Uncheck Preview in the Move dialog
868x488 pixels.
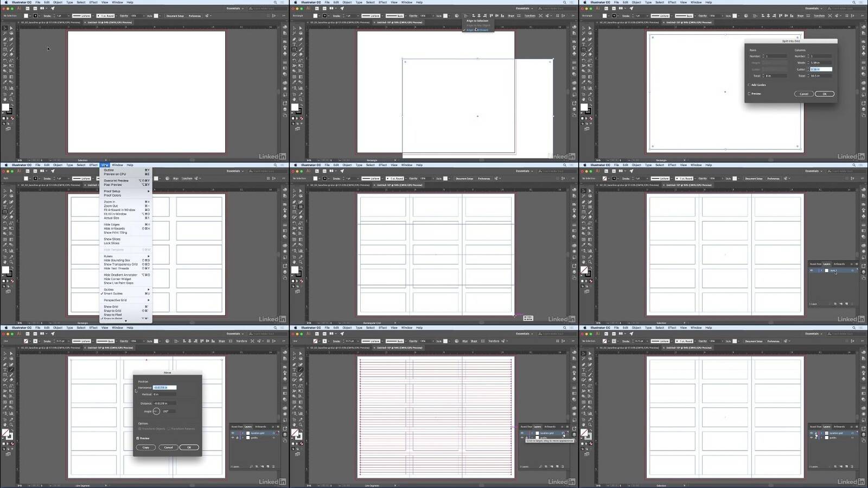138,438
